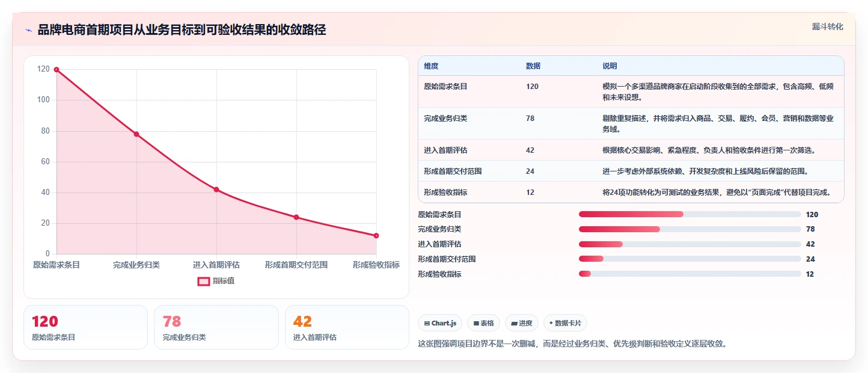Click the 数据 column header
The height and width of the screenshot is (373, 868).
[533, 66]
